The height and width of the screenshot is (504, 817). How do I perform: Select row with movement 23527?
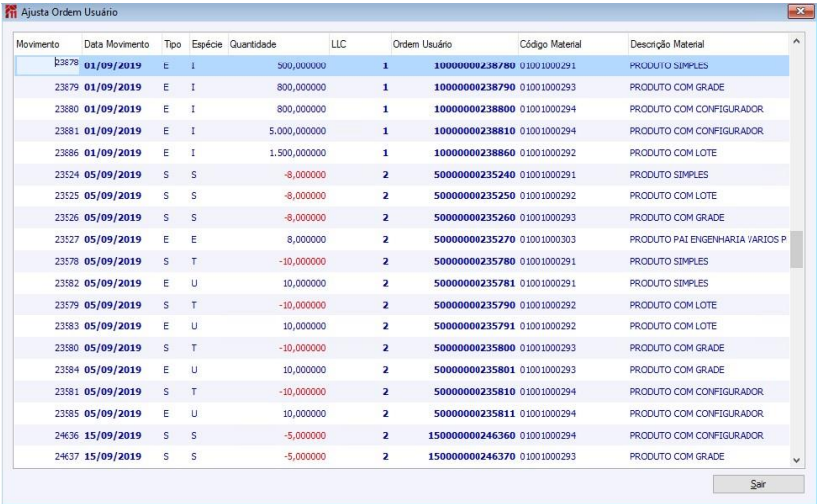[x=401, y=239]
